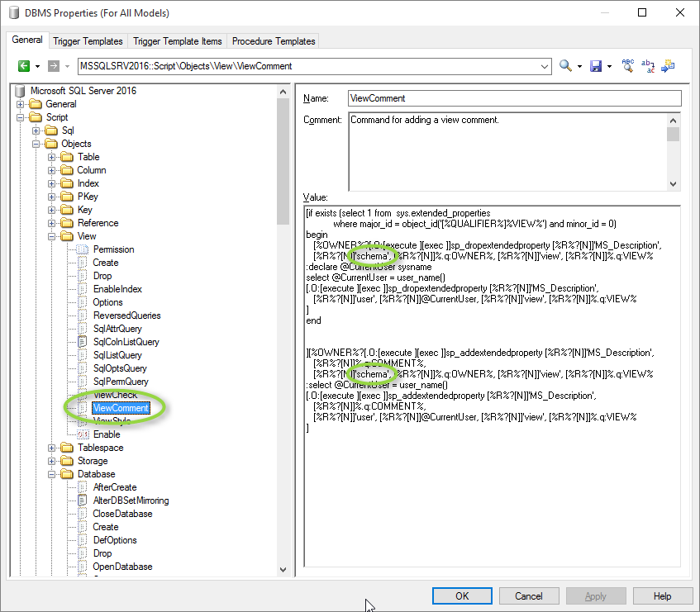Click the Find magnifier icon in toolbar
Image resolution: width=700 pixels, height=612 pixels.
(565, 66)
